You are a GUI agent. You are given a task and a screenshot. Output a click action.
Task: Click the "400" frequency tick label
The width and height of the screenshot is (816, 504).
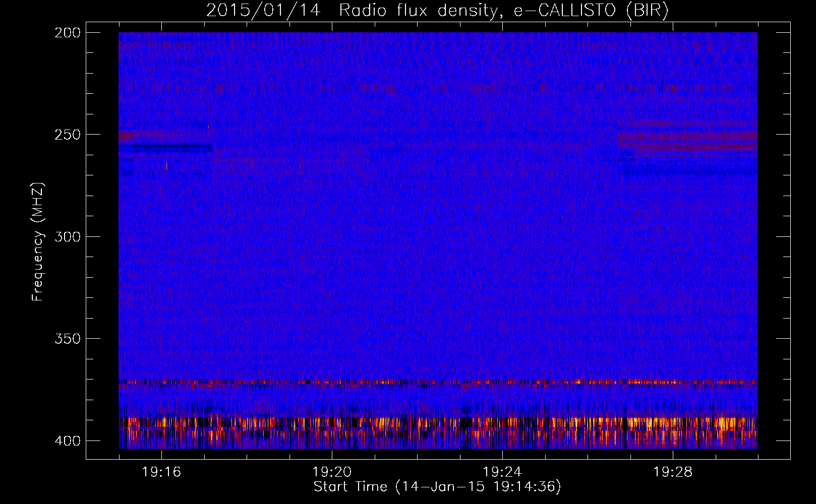67,441
